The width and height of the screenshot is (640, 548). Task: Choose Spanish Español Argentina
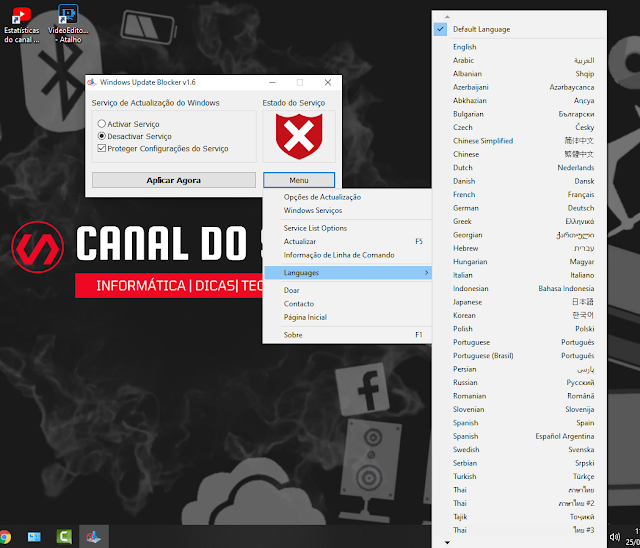pyautogui.click(x=519, y=436)
